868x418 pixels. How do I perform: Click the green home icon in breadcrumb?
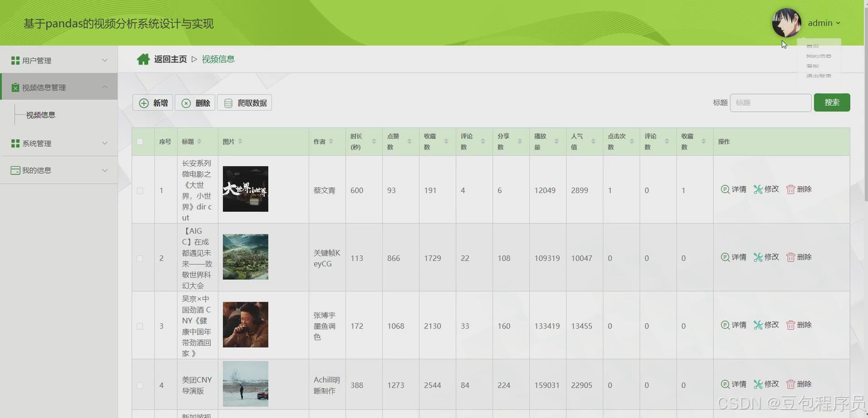tap(143, 59)
